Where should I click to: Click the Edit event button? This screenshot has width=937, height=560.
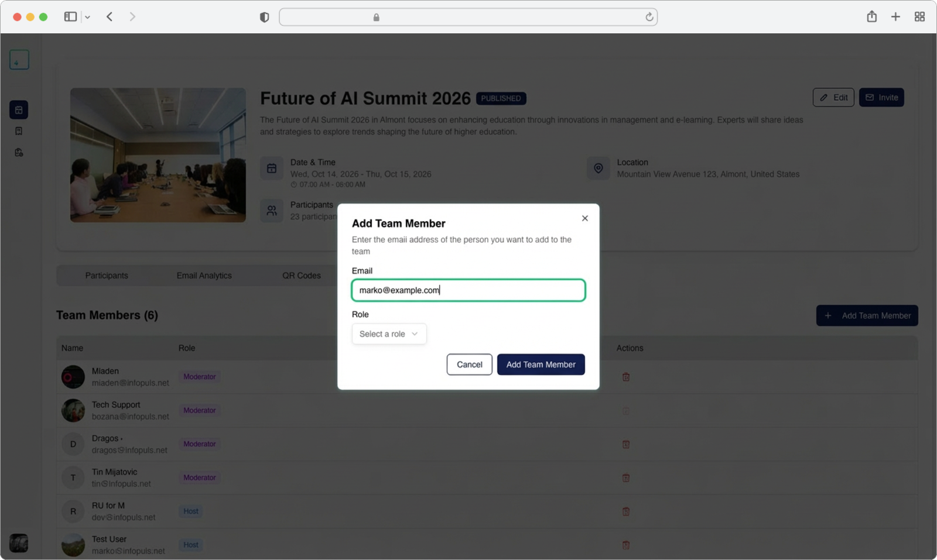(x=833, y=98)
